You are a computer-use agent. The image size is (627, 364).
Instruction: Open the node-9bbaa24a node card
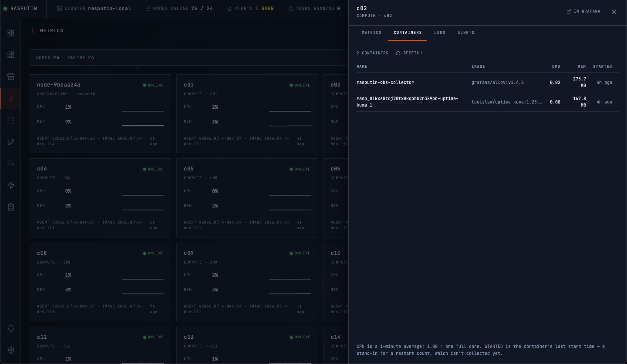(x=100, y=114)
